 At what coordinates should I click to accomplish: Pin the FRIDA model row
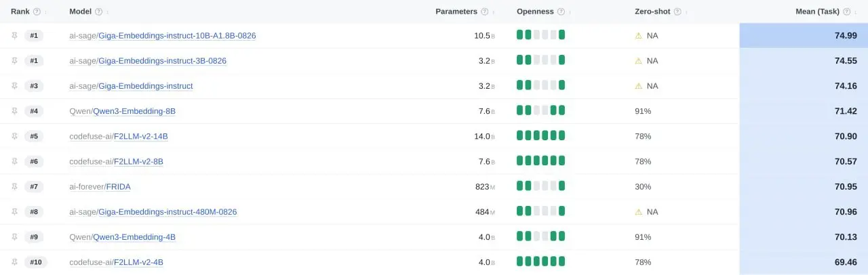coord(14,186)
